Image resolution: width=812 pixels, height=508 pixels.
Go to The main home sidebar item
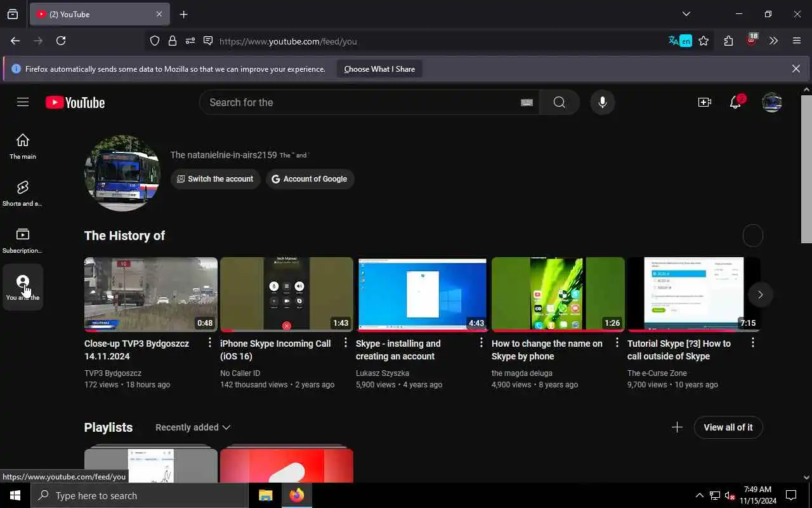point(23,147)
